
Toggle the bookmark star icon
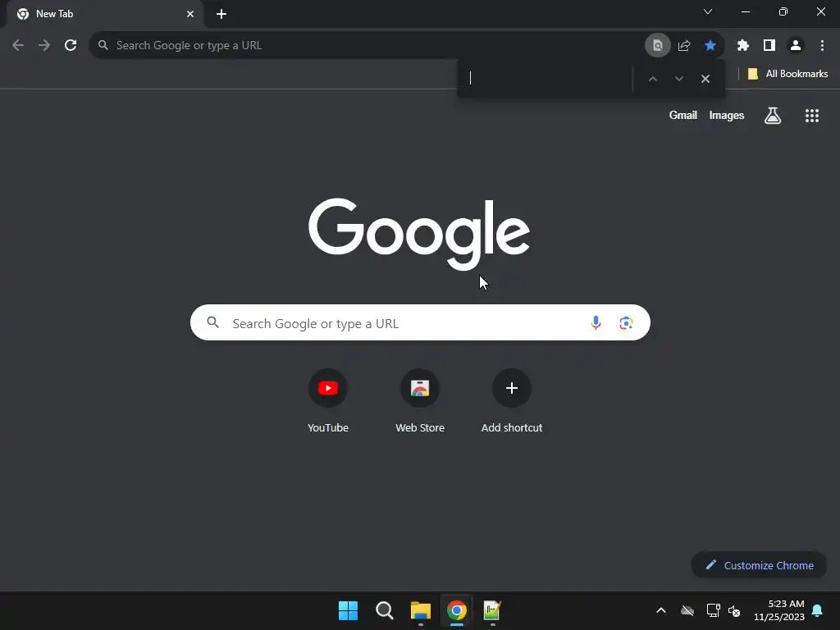(710, 46)
